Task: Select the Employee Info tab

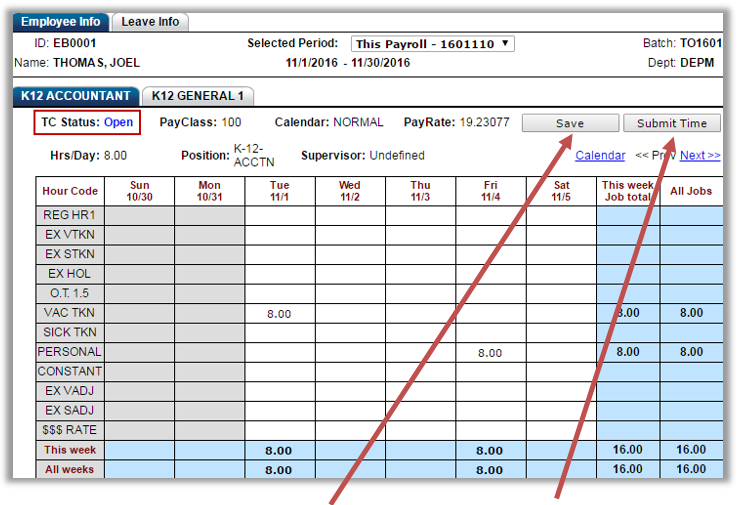Action: [60, 21]
